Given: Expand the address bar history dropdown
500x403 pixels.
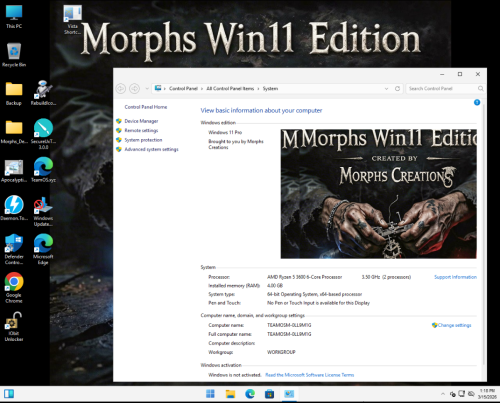Looking at the screenshot, I should click(386, 89).
